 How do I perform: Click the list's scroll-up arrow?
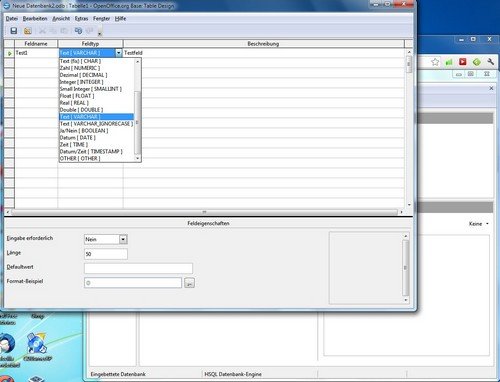[x=137, y=62]
